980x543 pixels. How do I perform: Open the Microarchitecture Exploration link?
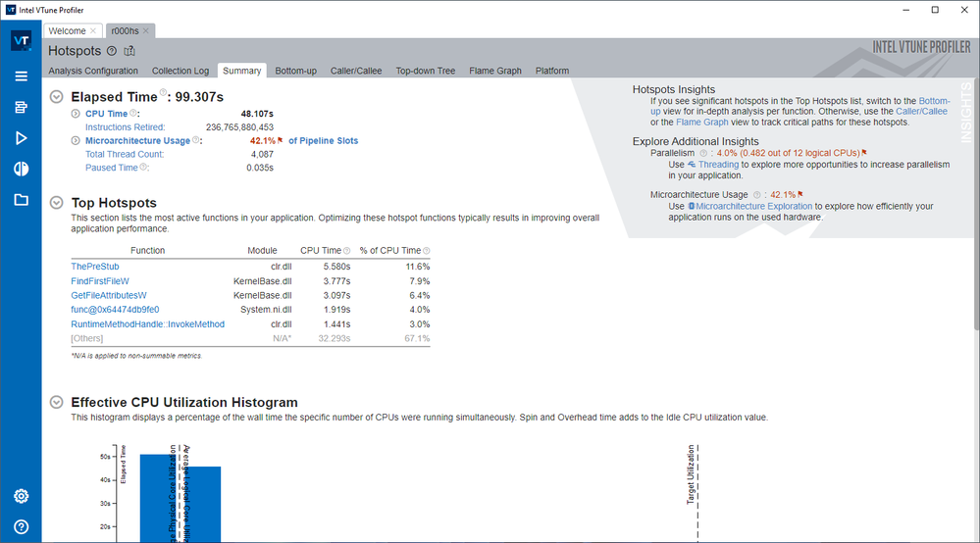[x=753, y=206]
